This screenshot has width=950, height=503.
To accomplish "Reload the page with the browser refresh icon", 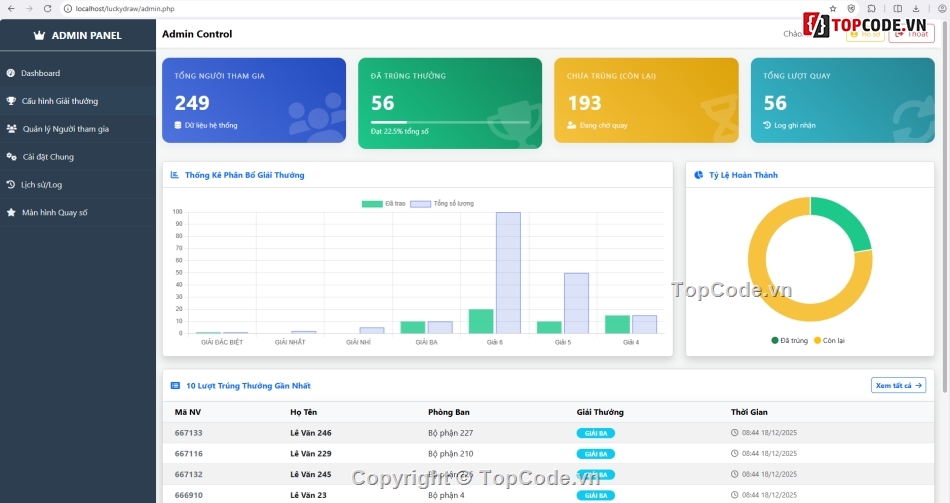I will pyautogui.click(x=47, y=8).
